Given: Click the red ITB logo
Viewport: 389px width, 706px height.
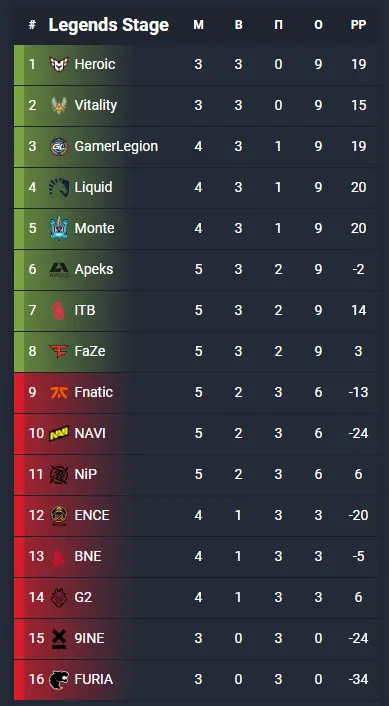Looking at the screenshot, I should click(x=59, y=310).
